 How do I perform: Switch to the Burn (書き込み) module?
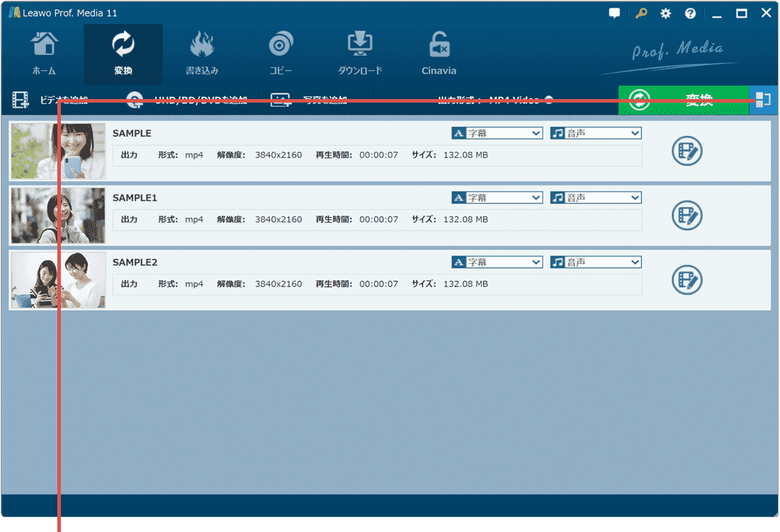202,54
